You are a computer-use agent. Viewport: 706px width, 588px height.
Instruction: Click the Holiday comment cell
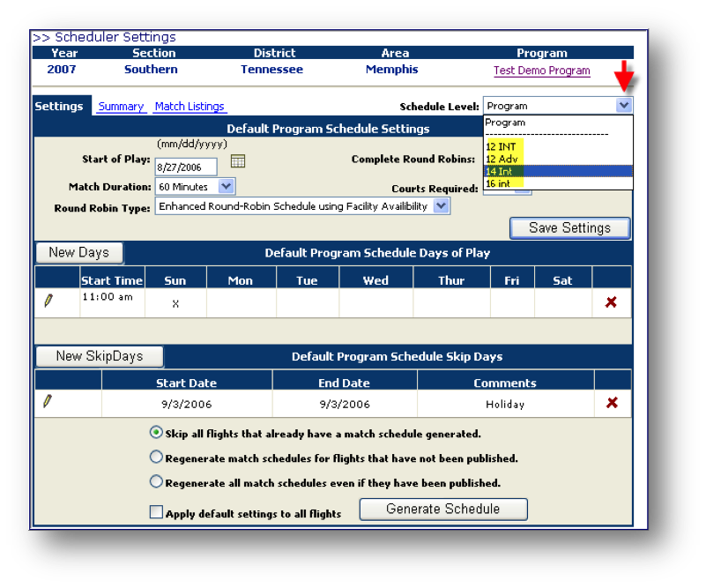point(505,404)
